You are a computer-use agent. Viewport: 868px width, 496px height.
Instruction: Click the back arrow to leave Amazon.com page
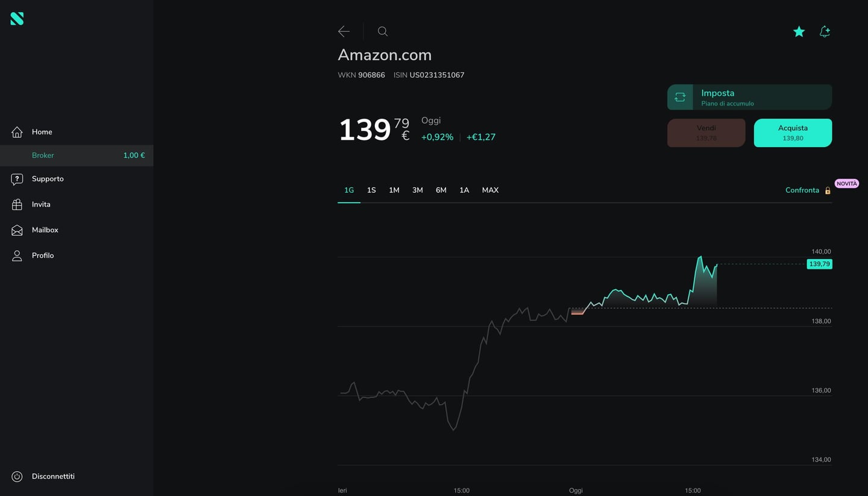pyautogui.click(x=344, y=31)
